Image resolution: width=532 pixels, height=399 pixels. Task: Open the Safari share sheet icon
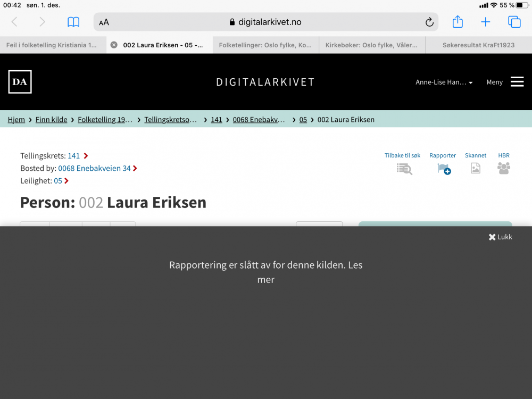click(458, 22)
